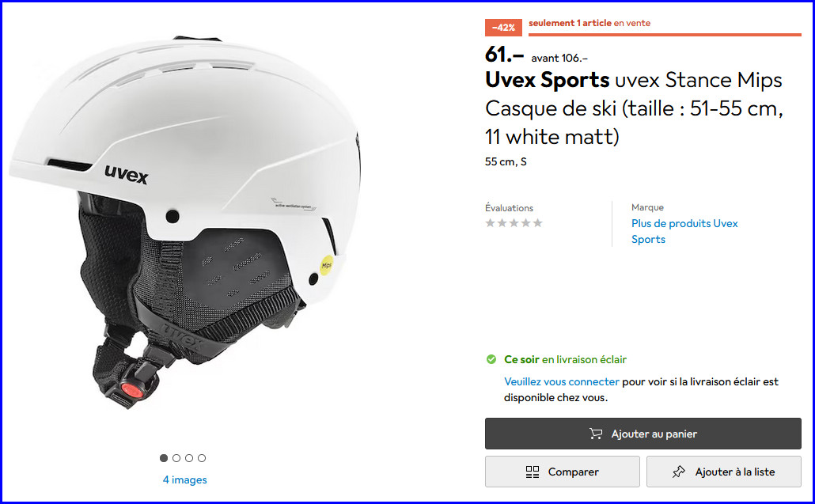Click the green checkmark delivery icon
The width and height of the screenshot is (815, 504).
(x=491, y=359)
